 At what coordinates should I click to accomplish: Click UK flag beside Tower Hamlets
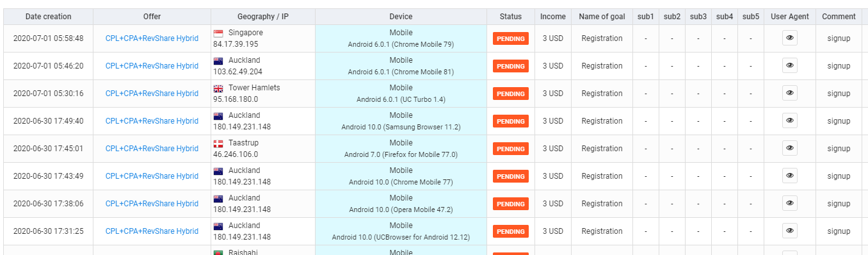point(218,88)
